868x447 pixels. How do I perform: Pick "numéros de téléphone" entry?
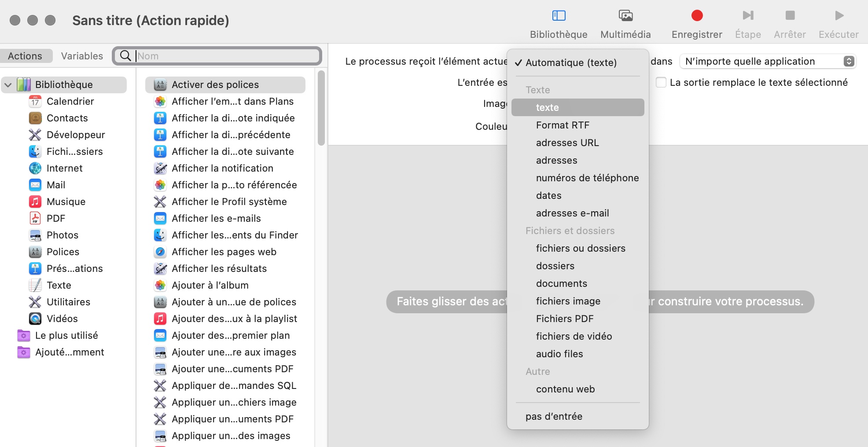tap(577, 178)
